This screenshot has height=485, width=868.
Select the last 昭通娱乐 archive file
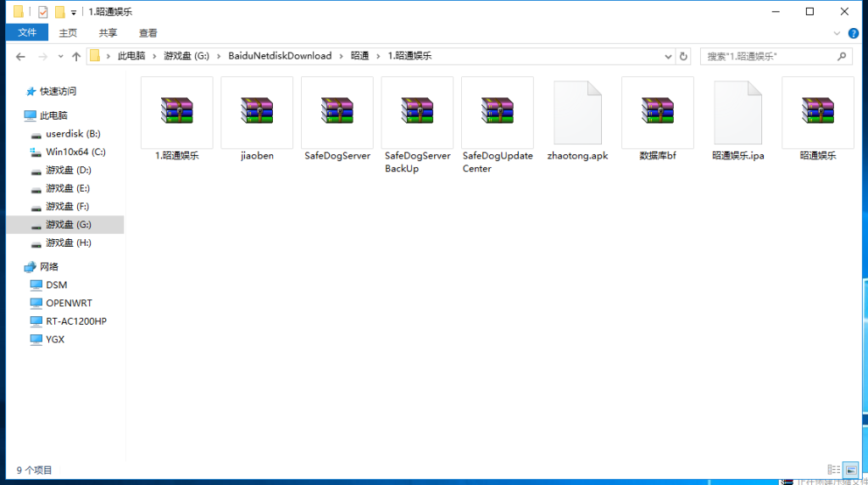coord(818,119)
